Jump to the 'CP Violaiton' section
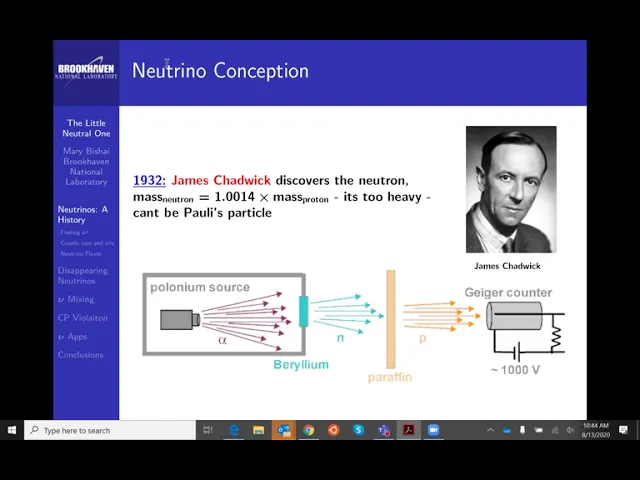 click(x=82, y=318)
